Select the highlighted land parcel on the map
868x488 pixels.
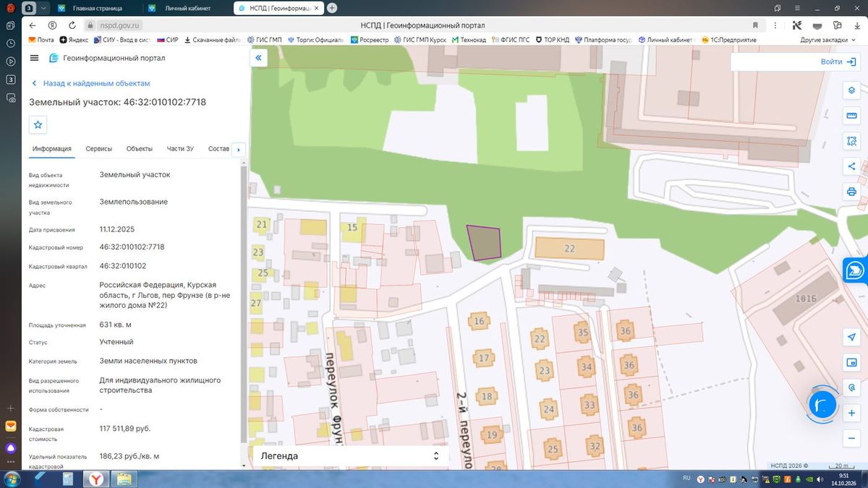tap(483, 243)
